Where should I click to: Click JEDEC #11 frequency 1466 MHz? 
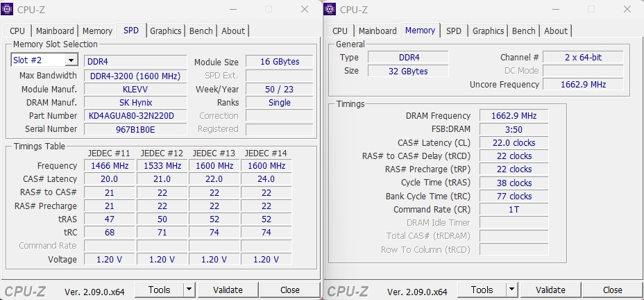click(110, 166)
